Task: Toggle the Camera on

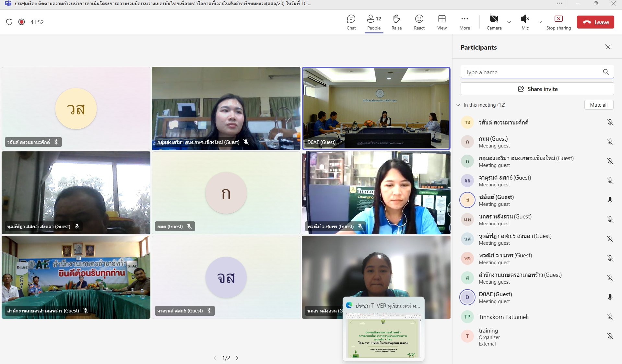Action: pyautogui.click(x=494, y=22)
